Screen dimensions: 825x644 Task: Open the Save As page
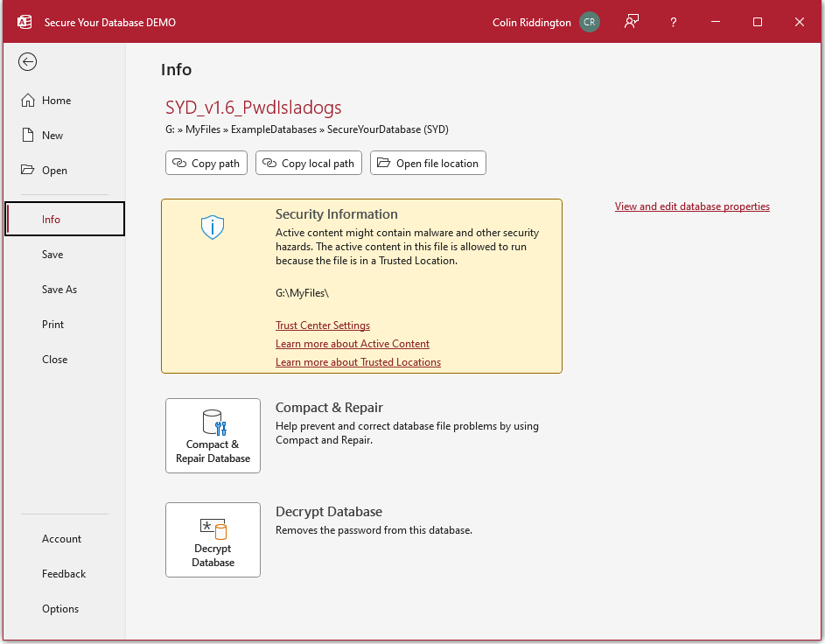click(x=64, y=290)
